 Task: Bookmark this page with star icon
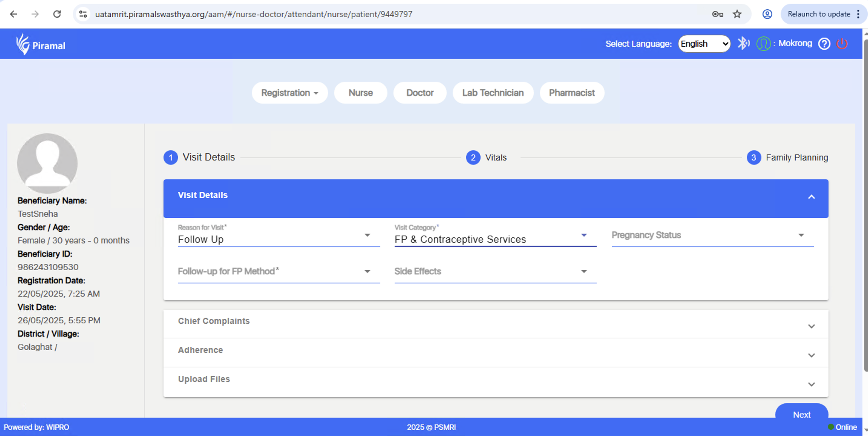(x=737, y=14)
